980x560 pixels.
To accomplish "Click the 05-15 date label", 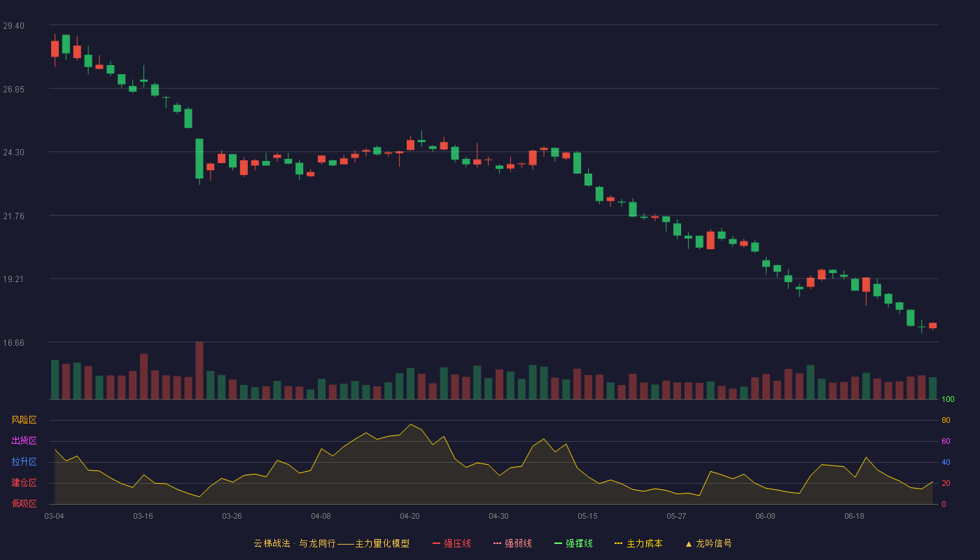I will pyautogui.click(x=587, y=516).
